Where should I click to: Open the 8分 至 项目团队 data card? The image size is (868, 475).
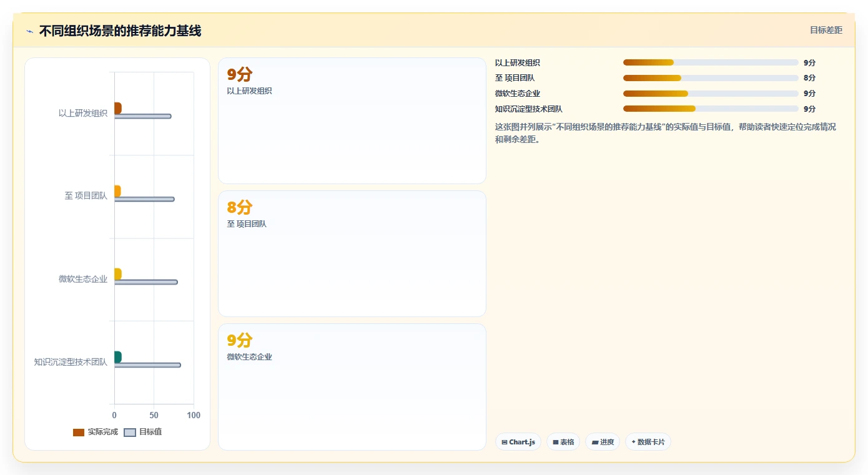click(352, 254)
